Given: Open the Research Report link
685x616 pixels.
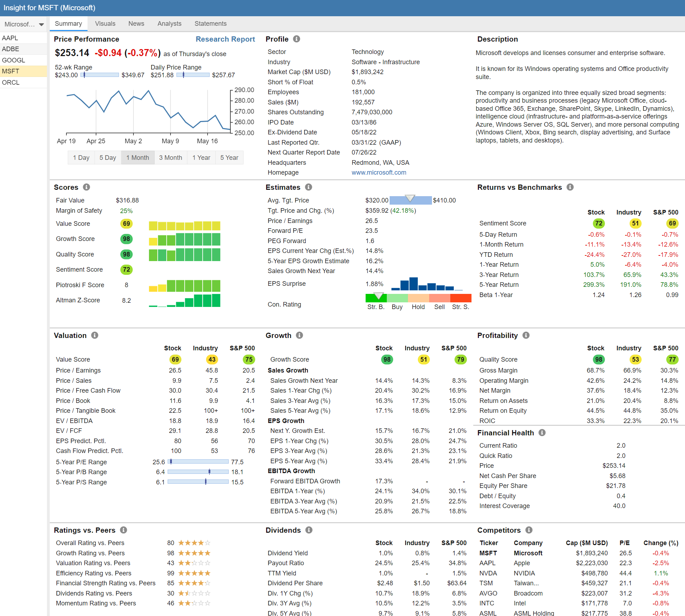Looking at the screenshot, I should click(225, 39).
